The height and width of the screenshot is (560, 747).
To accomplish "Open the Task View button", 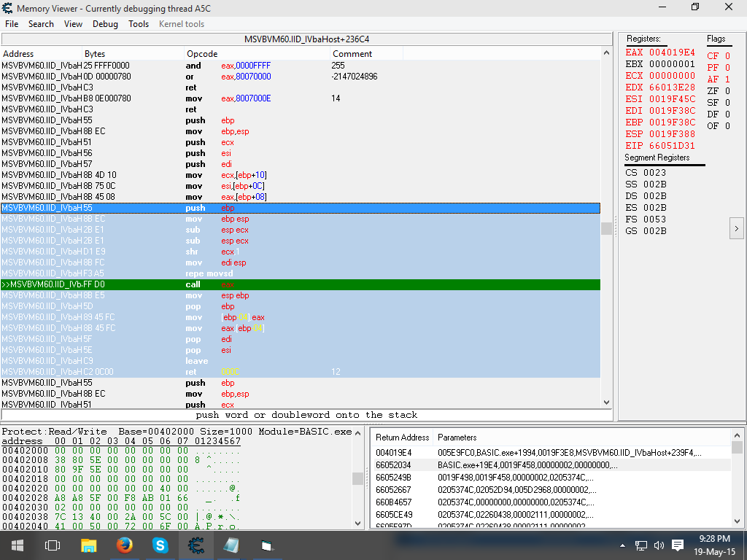I will [x=53, y=545].
